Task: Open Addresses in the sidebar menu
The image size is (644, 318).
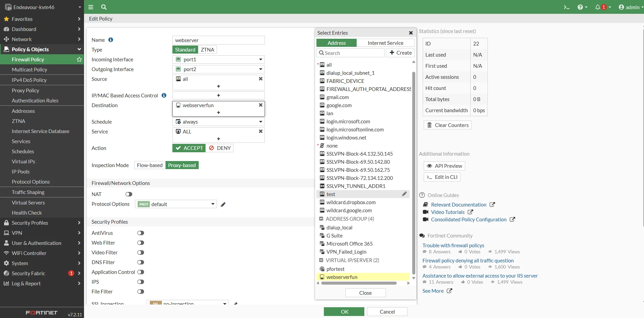Action: pos(23,111)
